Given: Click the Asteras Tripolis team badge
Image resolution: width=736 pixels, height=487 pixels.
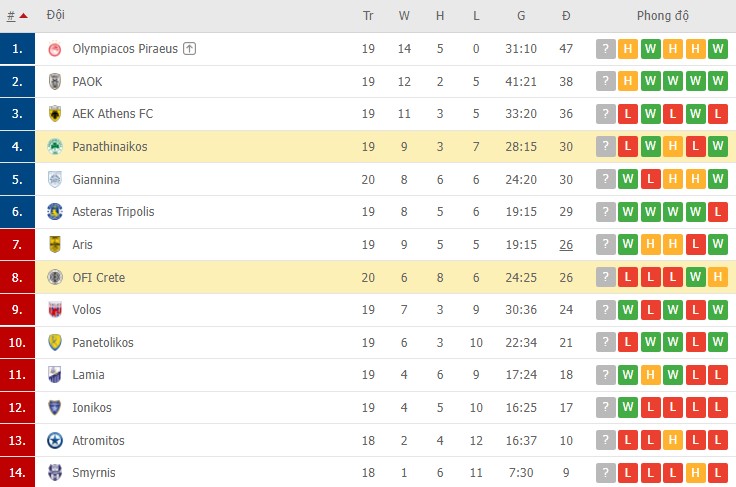Looking at the screenshot, I should 55,212.
